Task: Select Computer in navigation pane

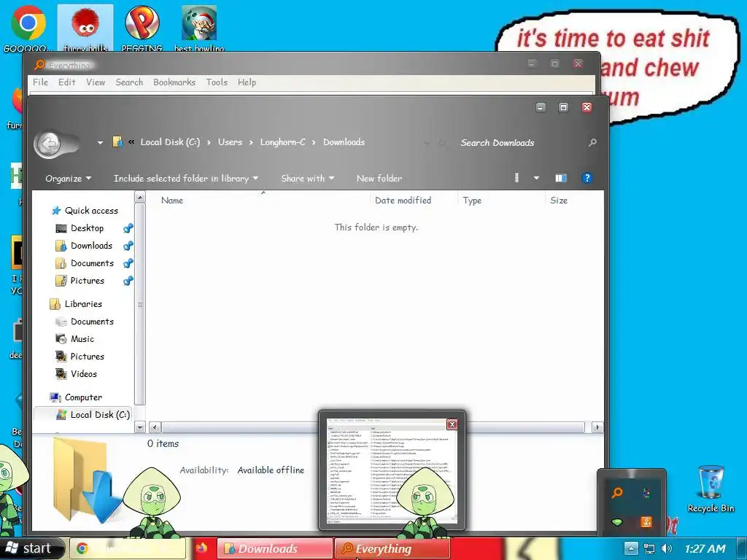Action: click(x=83, y=397)
